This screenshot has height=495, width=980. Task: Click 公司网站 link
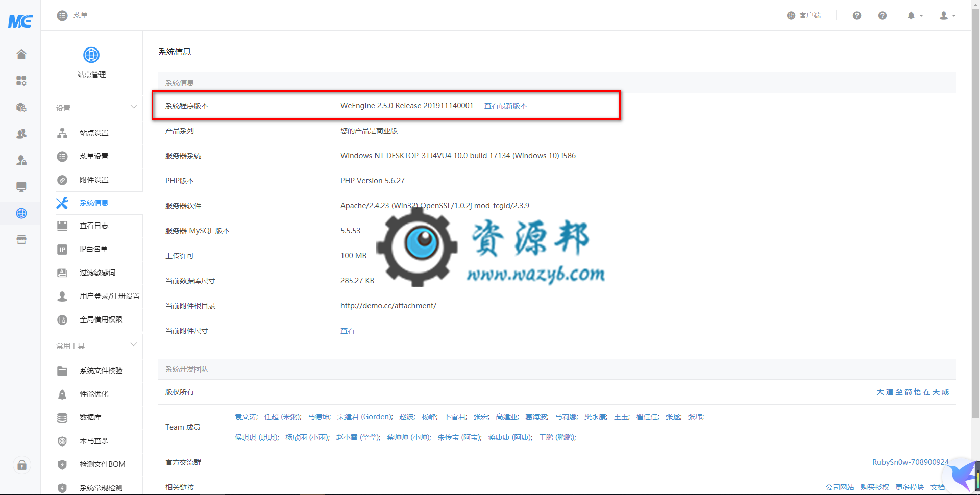pos(840,487)
